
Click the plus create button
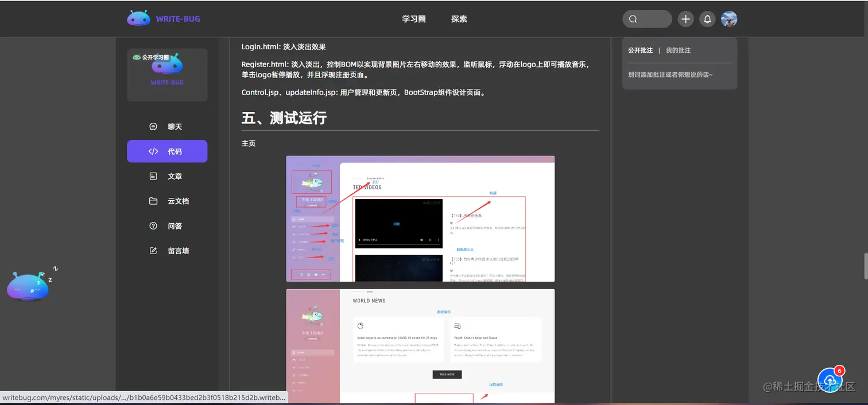click(x=685, y=19)
